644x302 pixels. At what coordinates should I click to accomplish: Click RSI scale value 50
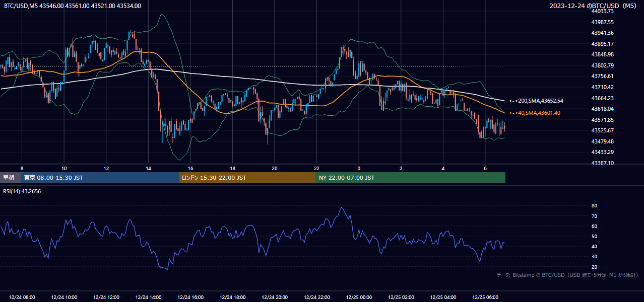[x=594, y=236]
